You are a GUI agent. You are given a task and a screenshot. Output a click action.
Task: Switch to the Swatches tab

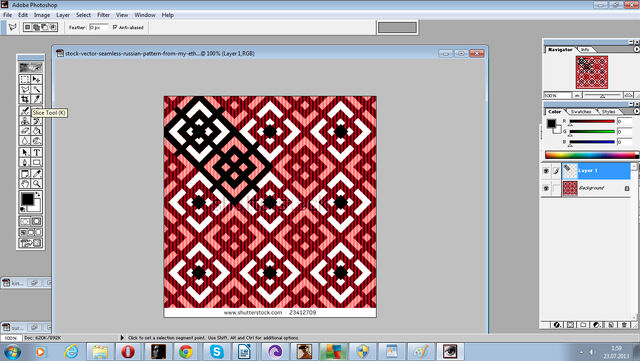click(581, 111)
